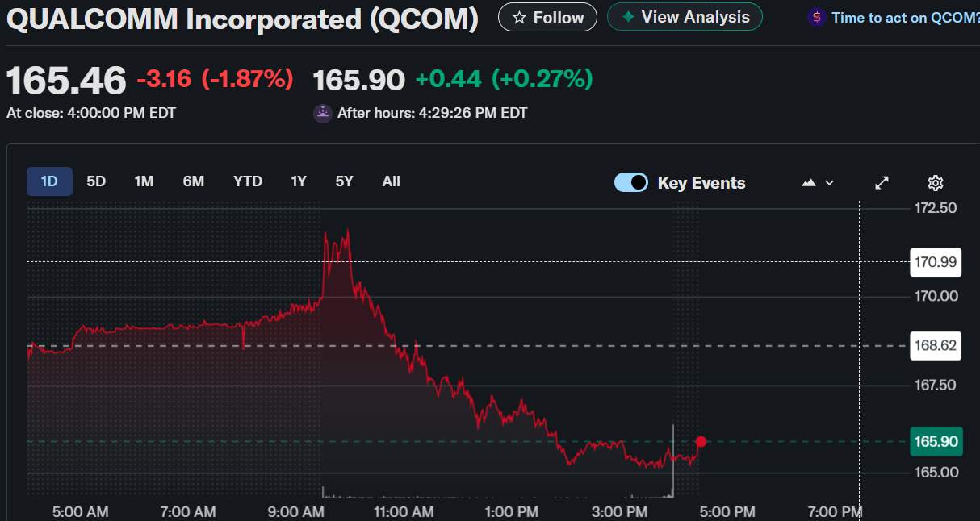Image resolution: width=980 pixels, height=521 pixels.
Task: Show the 1Y chart range
Action: [299, 181]
